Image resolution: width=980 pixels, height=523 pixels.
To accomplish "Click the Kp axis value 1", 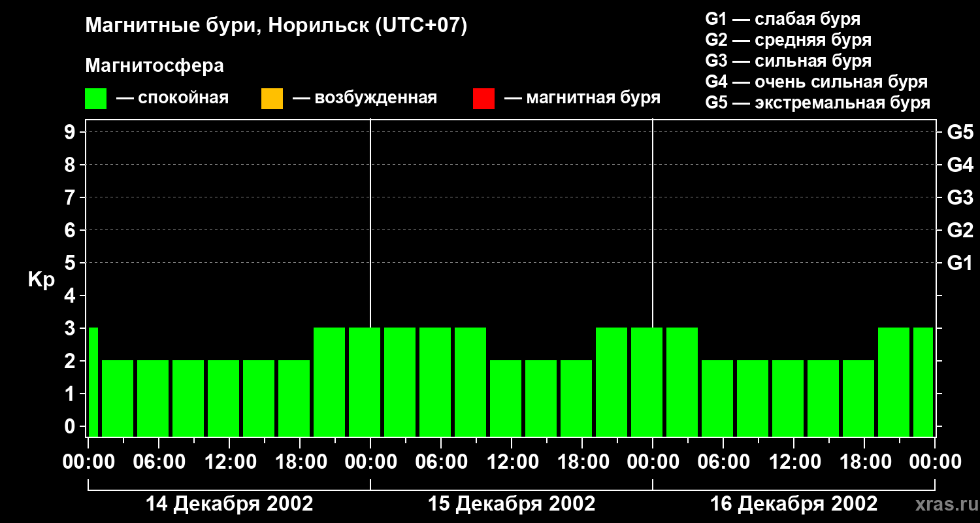I will [x=71, y=394].
